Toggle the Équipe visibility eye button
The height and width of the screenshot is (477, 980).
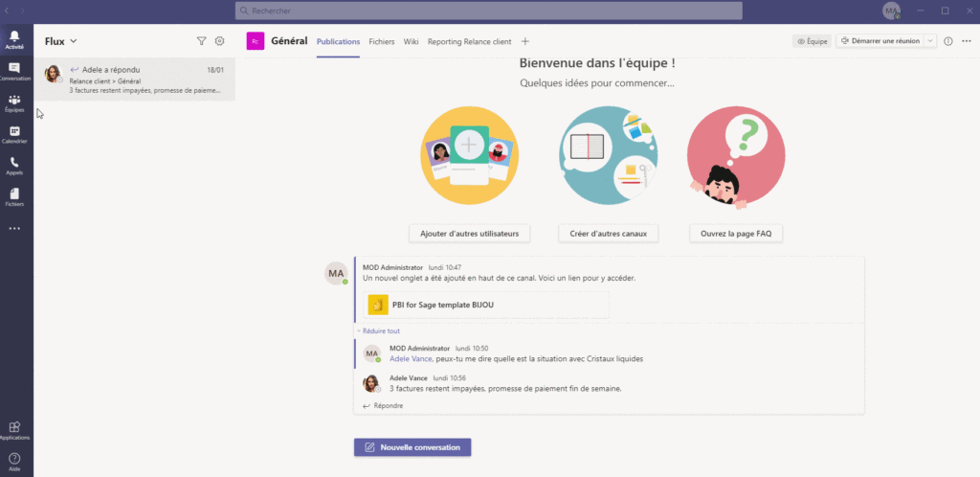[x=812, y=41]
